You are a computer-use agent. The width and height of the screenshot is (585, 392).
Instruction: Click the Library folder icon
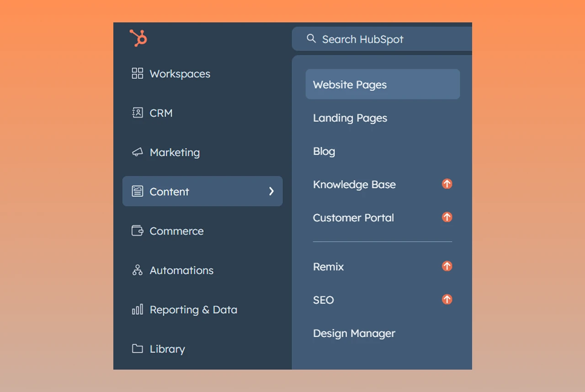(x=137, y=349)
